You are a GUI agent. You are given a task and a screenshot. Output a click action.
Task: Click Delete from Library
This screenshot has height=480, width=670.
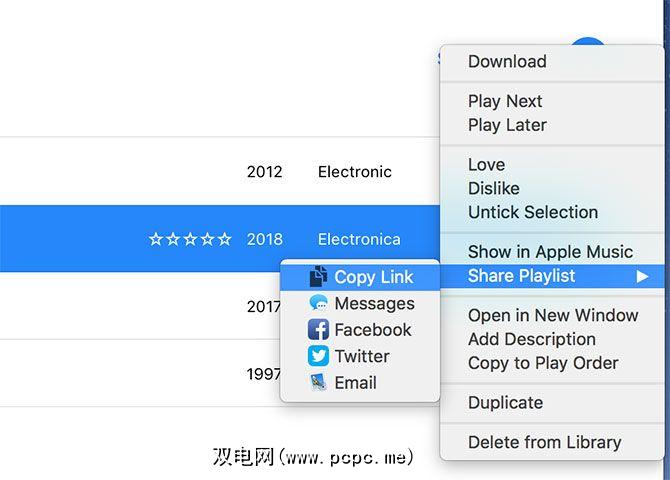pyautogui.click(x=544, y=442)
